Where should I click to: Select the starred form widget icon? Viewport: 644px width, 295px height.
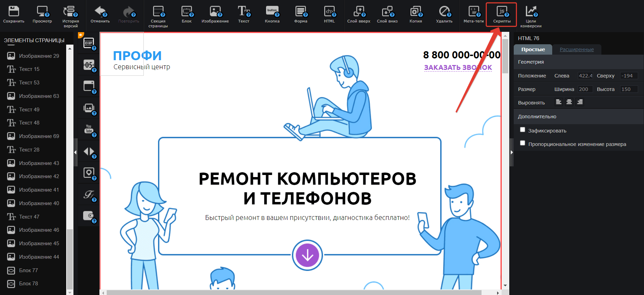(x=89, y=43)
